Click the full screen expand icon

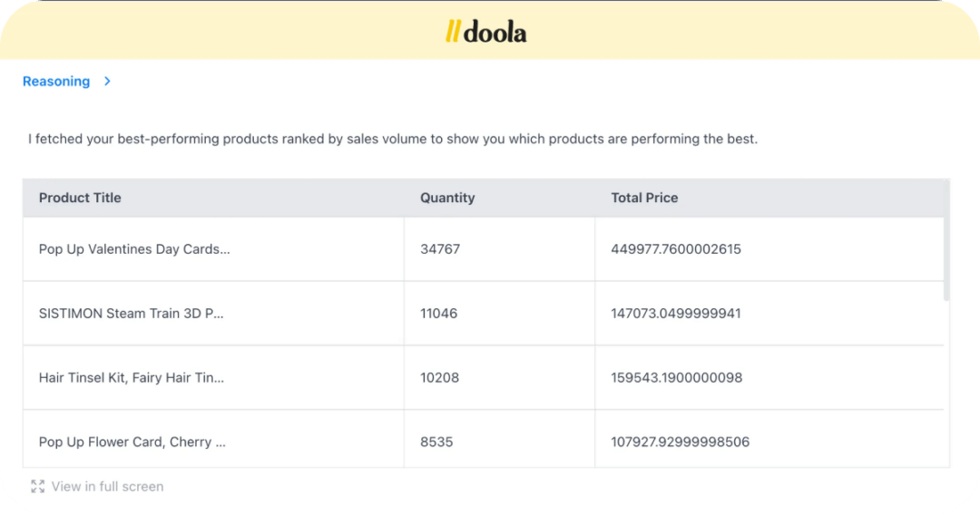point(37,487)
